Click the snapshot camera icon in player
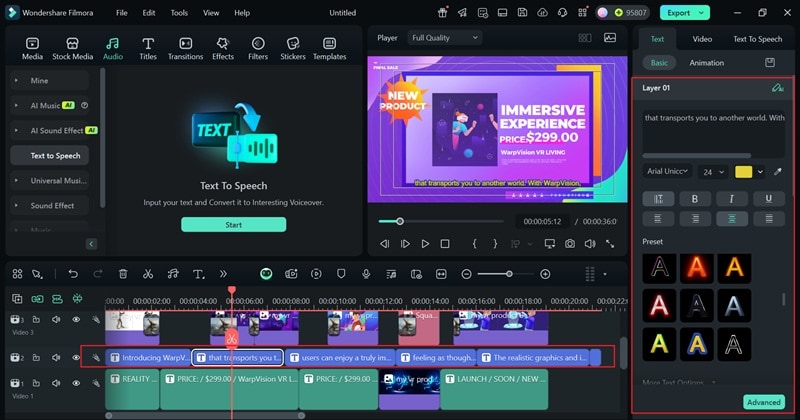 (x=570, y=244)
